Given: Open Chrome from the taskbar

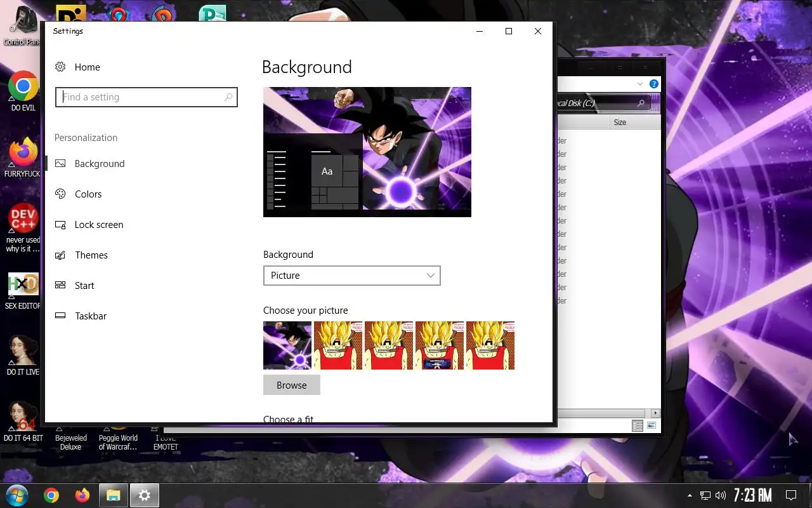Looking at the screenshot, I should [51, 495].
